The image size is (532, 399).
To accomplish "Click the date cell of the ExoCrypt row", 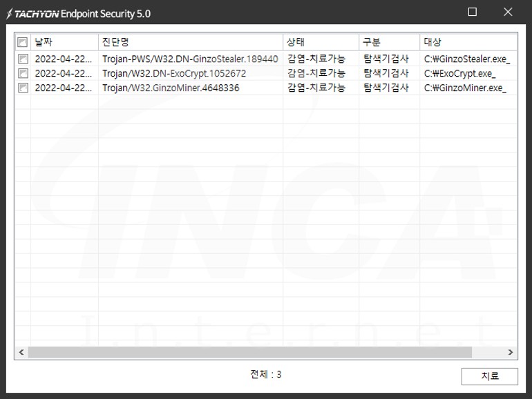I will click(x=63, y=74).
